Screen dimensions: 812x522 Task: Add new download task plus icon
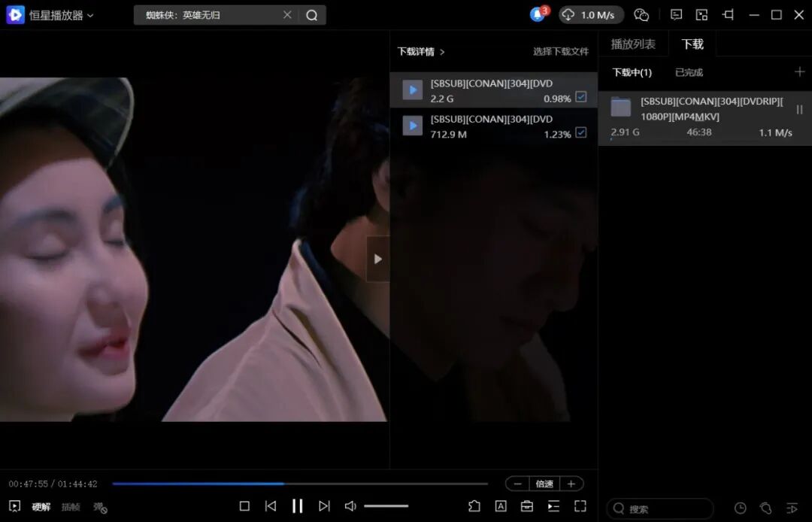[x=799, y=71]
